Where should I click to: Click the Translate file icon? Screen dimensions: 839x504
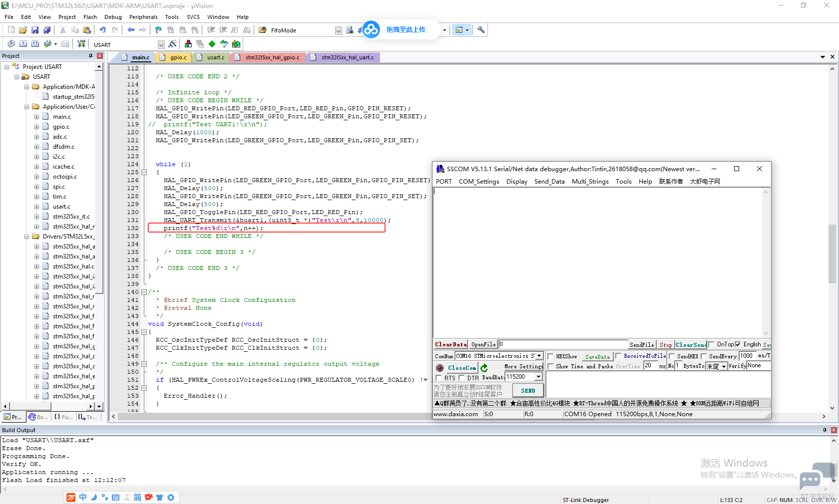11,44
